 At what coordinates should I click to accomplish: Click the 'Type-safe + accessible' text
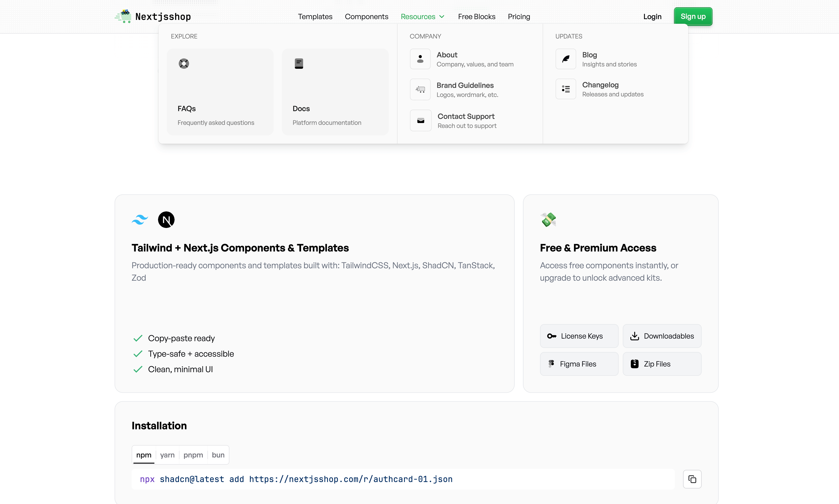[x=191, y=354]
